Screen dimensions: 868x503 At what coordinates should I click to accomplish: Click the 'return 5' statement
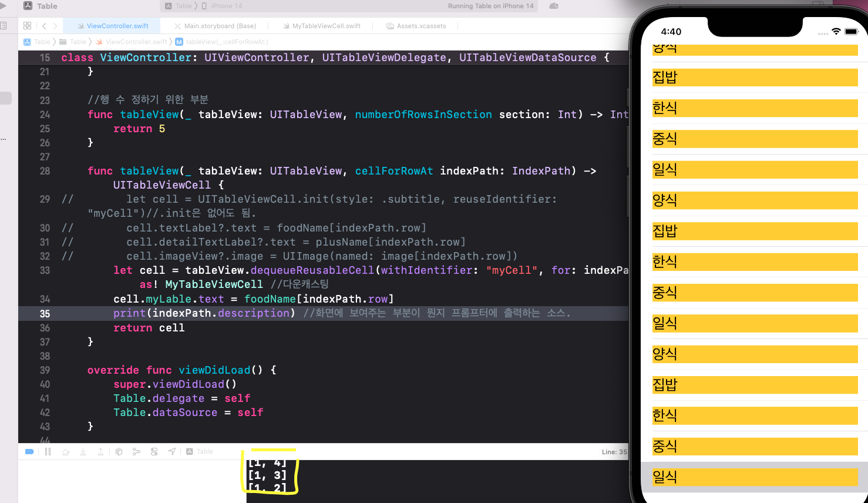(139, 129)
